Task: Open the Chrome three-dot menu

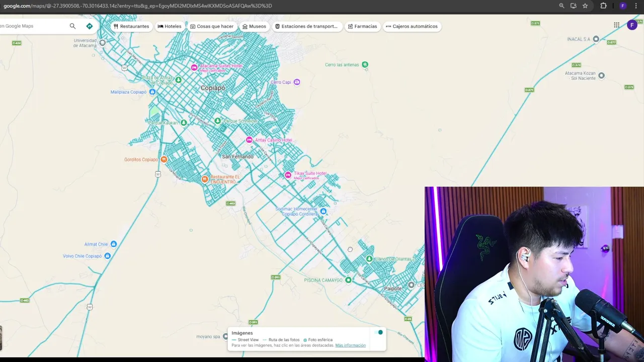Action: click(636, 6)
